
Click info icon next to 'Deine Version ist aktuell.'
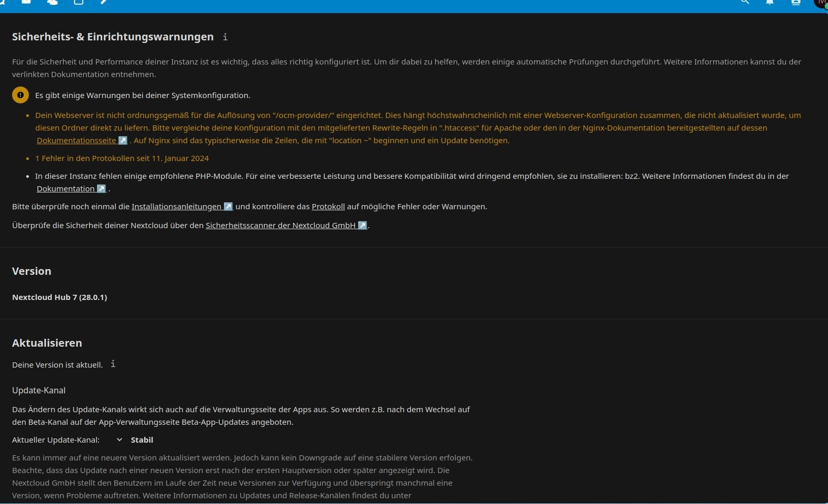(x=113, y=364)
